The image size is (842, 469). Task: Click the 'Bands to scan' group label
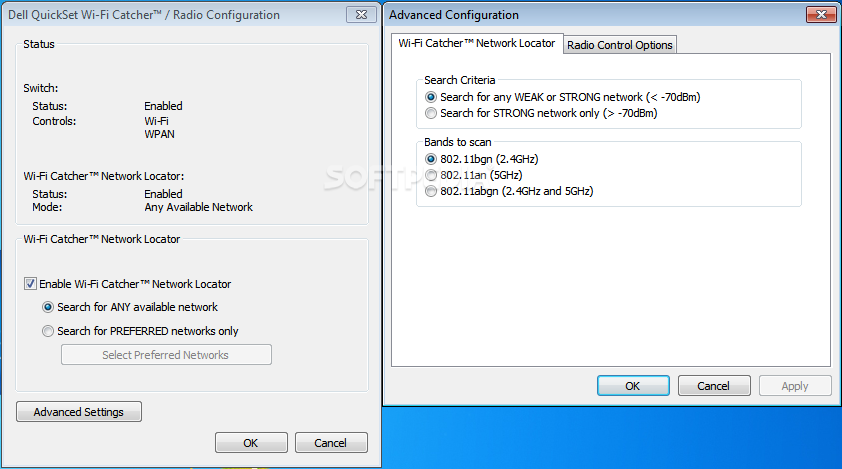click(458, 142)
